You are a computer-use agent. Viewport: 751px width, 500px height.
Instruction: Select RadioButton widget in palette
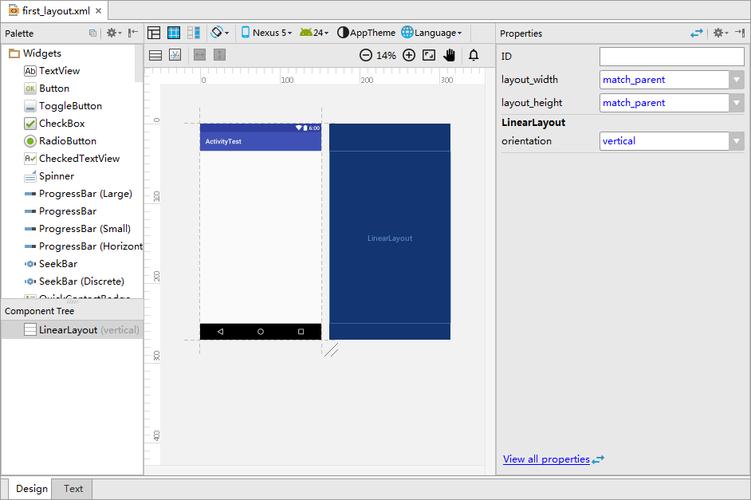[67, 141]
